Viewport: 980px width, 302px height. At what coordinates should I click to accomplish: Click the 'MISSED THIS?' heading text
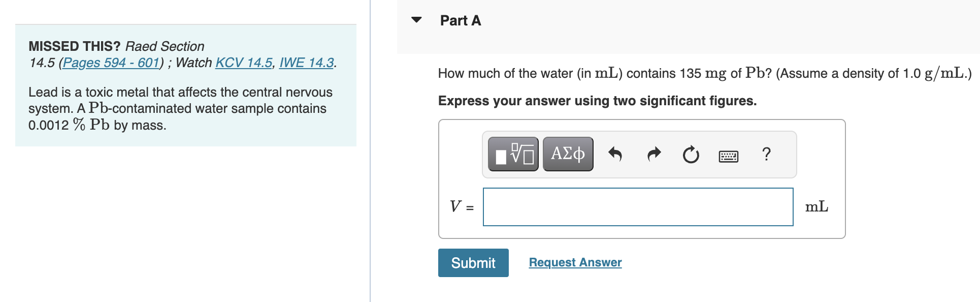[x=74, y=46]
